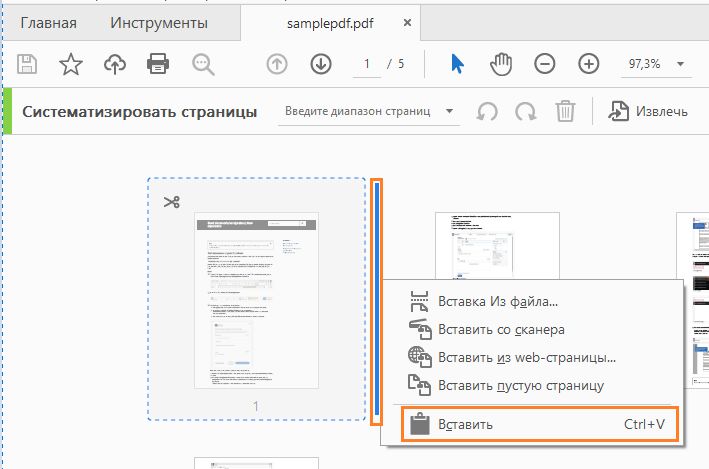Screen dimensions: 709x469
Task: Zoom out with minus icon
Action: pos(544,64)
